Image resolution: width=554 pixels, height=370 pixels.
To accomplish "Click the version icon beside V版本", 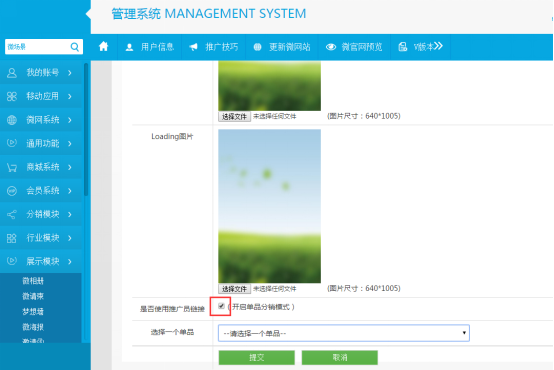I will (402, 47).
